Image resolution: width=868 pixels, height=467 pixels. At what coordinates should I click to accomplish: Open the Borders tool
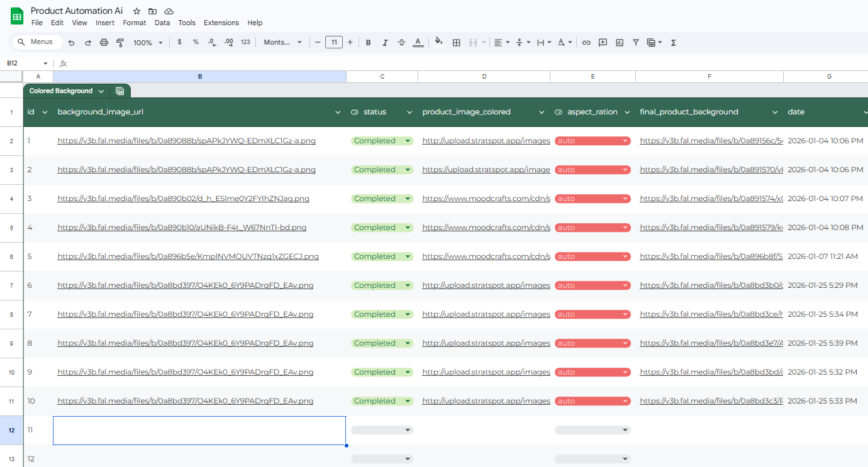(457, 43)
